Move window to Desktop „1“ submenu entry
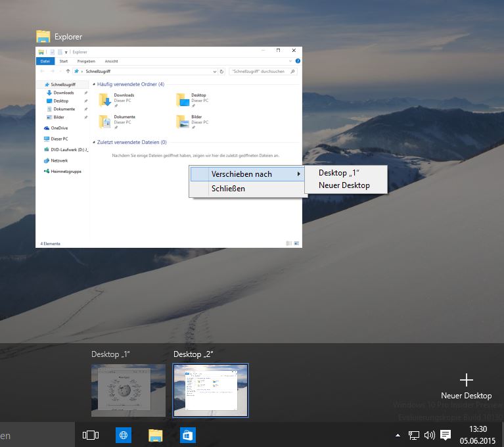504x447 pixels. (339, 173)
